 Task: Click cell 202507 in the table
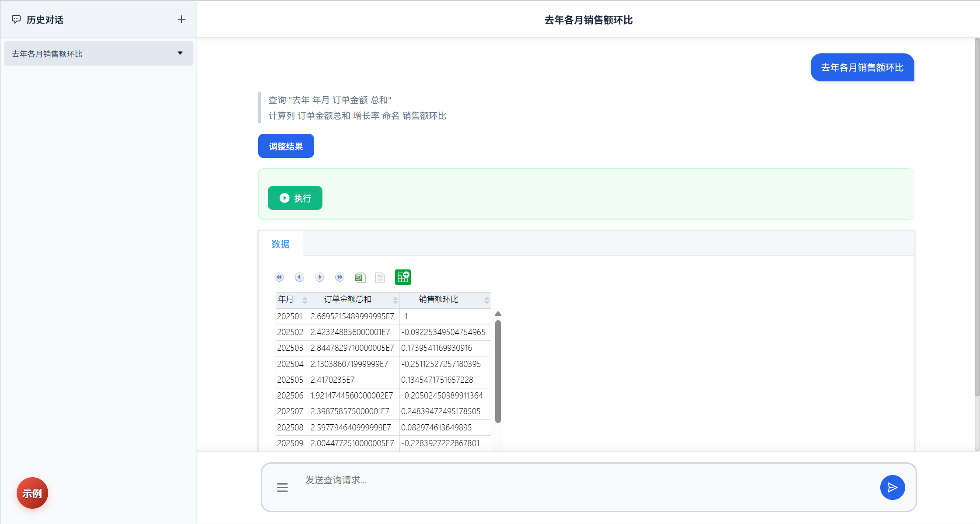pyautogui.click(x=292, y=411)
